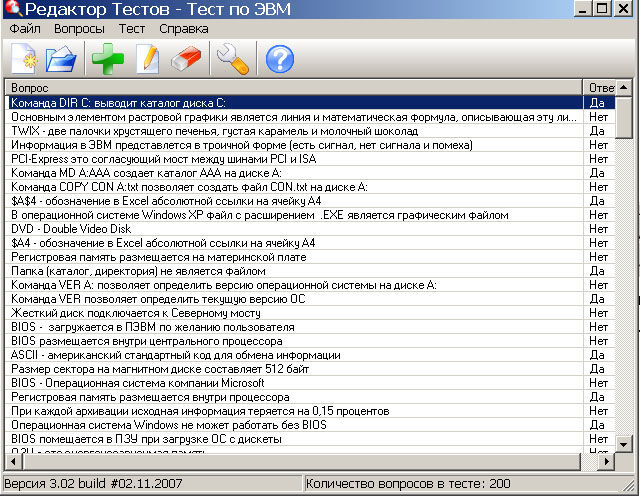
Task: Click the app icon in title bar
Action: pos(12,8)
